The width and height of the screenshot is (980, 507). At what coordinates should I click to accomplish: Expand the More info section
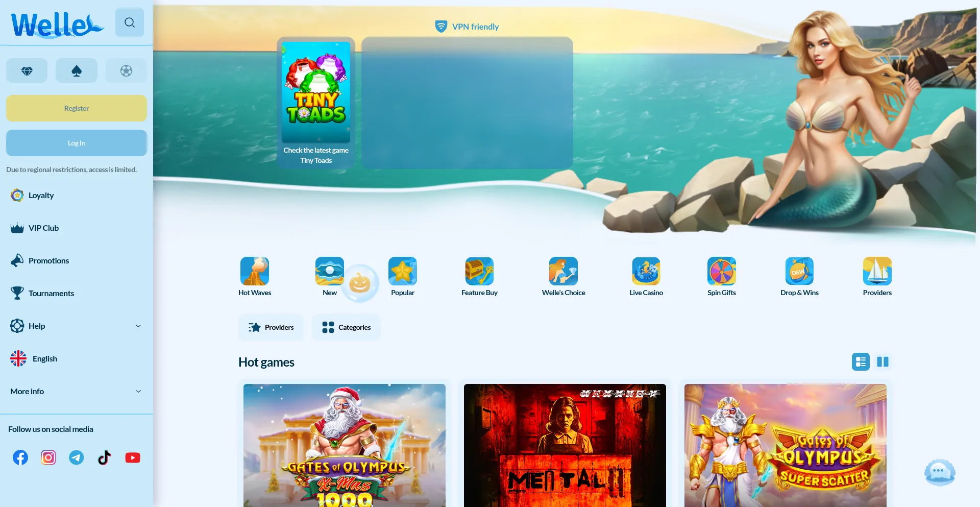[77, 391]
